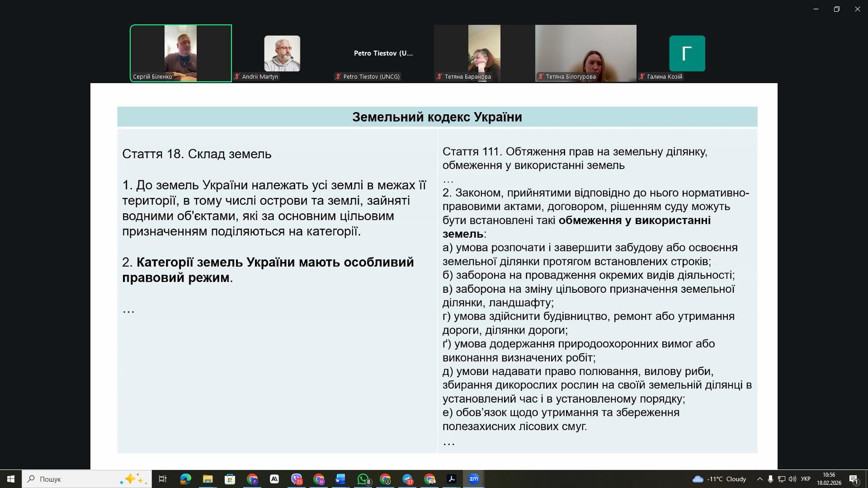Image resolution: width=868 pixels, height=488 pixels.
Task: Open Microsoft Store from taskbar
Action: (x=230, y=479)
